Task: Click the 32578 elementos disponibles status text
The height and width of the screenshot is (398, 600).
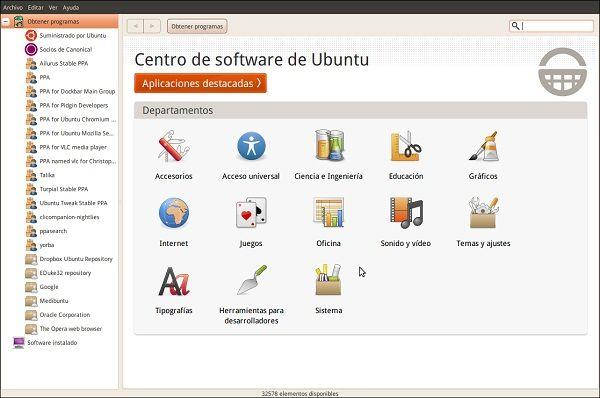Action: [x=300, y=393]
